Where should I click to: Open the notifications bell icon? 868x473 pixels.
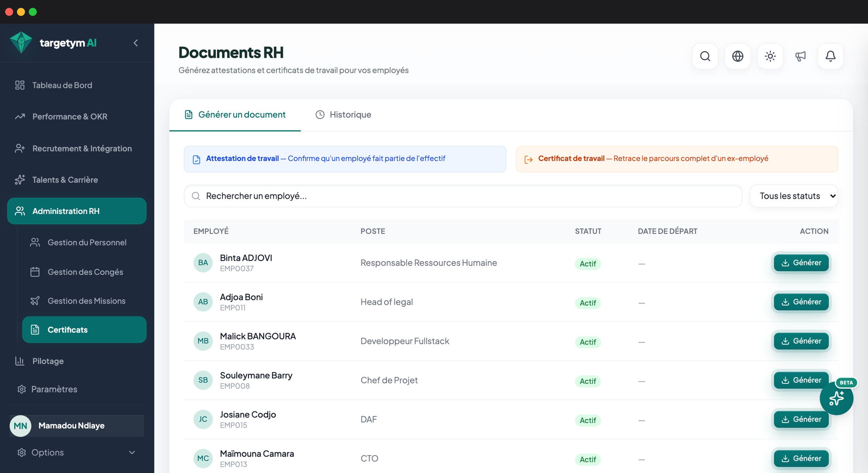pos(831,56)
